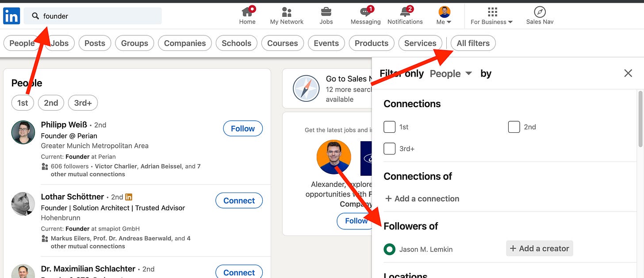Open the LinkedIn home page via the logo
This screenshot has height=278, width=644.
coord(11,15)
